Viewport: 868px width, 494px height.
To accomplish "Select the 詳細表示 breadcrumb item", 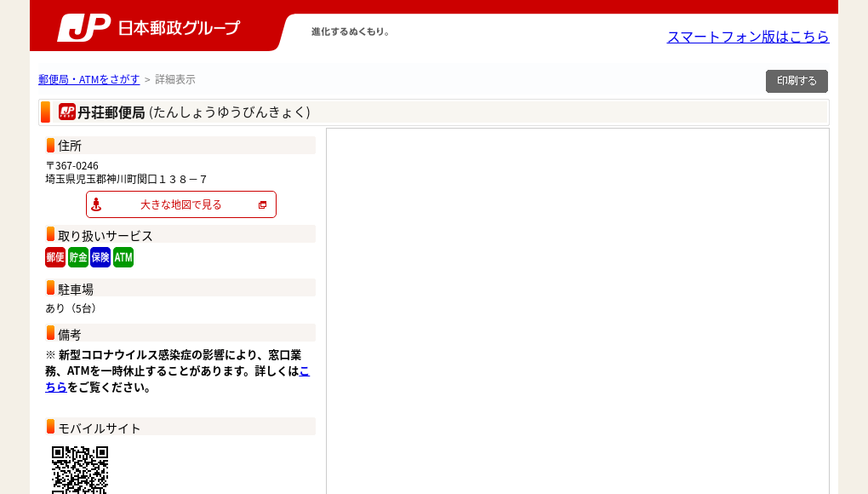I will 174,79.
